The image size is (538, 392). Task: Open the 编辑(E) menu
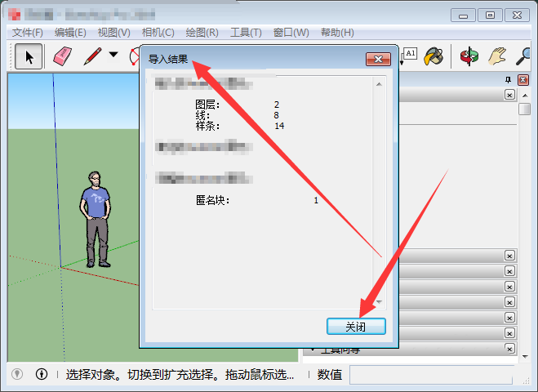click(70, 33)
